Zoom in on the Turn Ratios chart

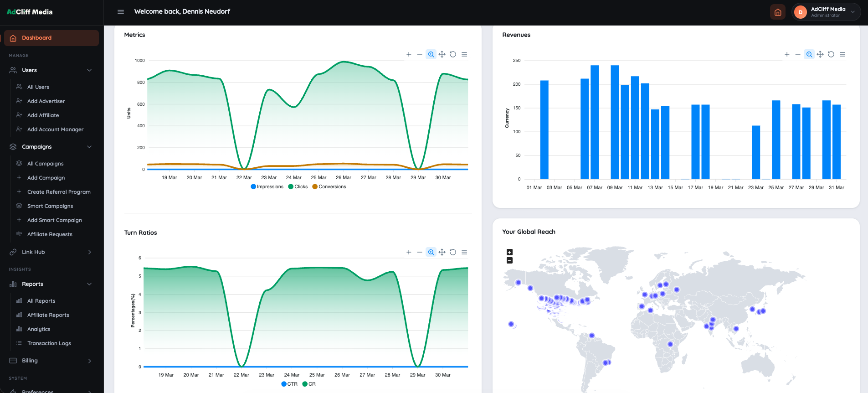click(x=409, y=252)
